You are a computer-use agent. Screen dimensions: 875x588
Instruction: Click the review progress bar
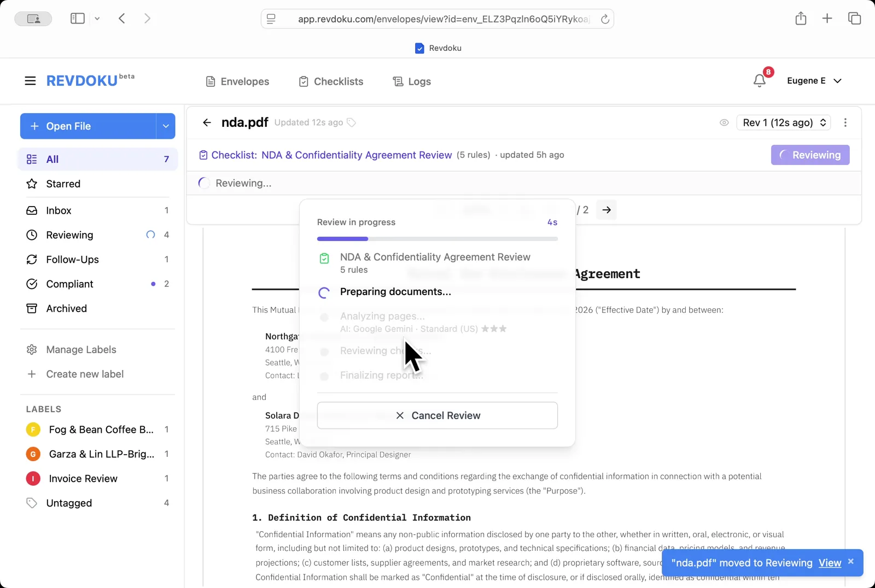[437, 239]
